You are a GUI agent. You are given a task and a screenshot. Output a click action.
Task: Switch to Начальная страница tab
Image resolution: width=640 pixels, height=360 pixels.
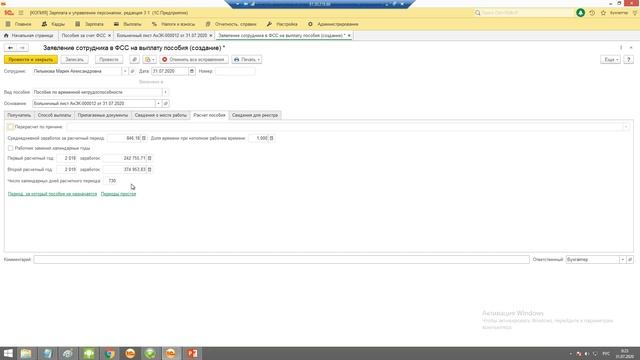coord(29,36)
